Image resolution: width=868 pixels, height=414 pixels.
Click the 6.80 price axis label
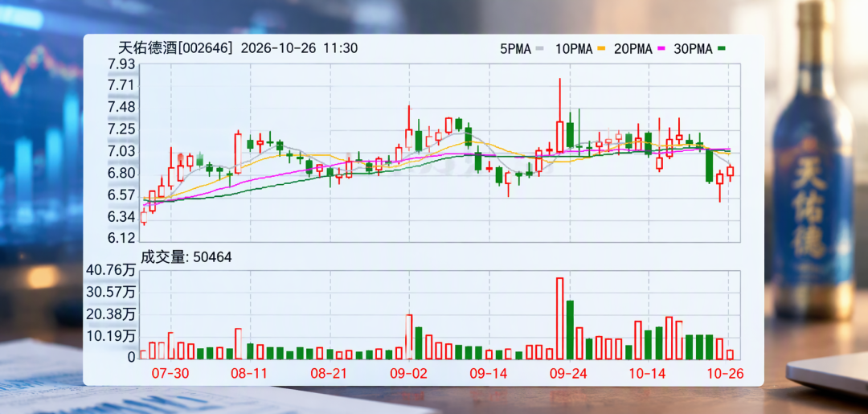[x=121, y=174]
